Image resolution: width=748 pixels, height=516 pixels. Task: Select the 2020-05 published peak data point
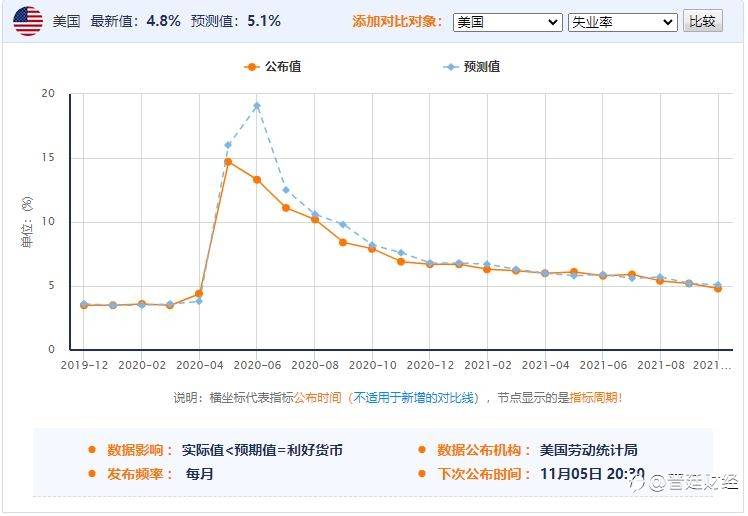228,162
